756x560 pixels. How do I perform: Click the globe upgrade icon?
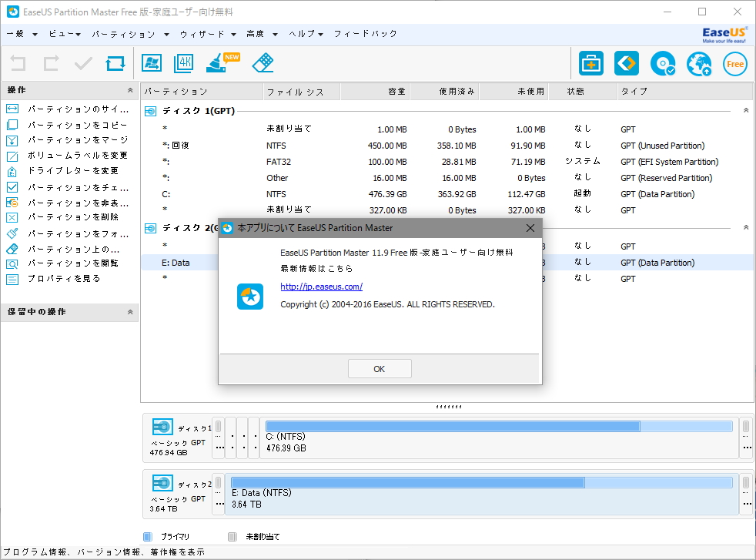click(699, 64)
